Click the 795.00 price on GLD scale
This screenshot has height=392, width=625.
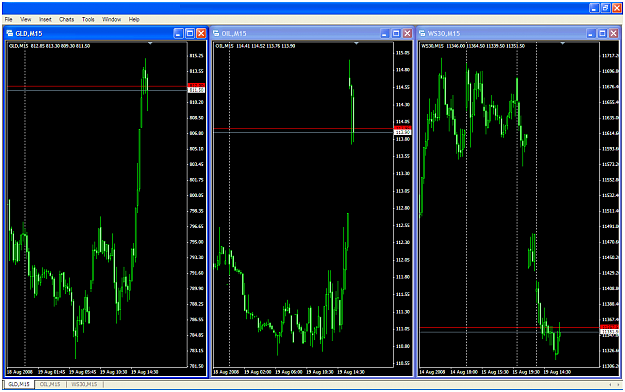(x=197, y=242)
